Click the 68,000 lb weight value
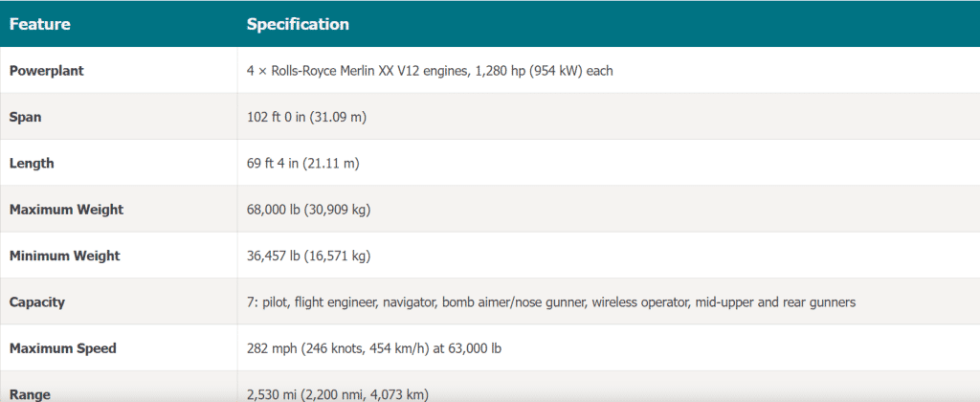Viewport: 980px width, 402px height. 308,210
